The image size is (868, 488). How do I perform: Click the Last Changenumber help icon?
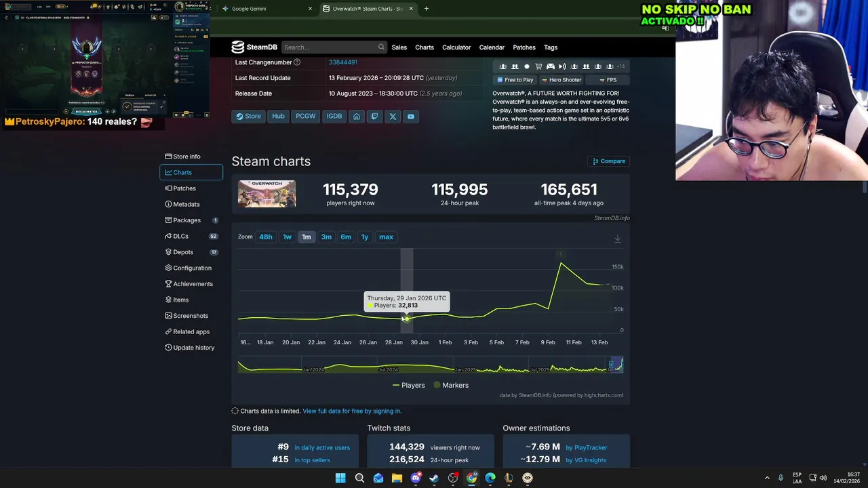pos(297,62)
